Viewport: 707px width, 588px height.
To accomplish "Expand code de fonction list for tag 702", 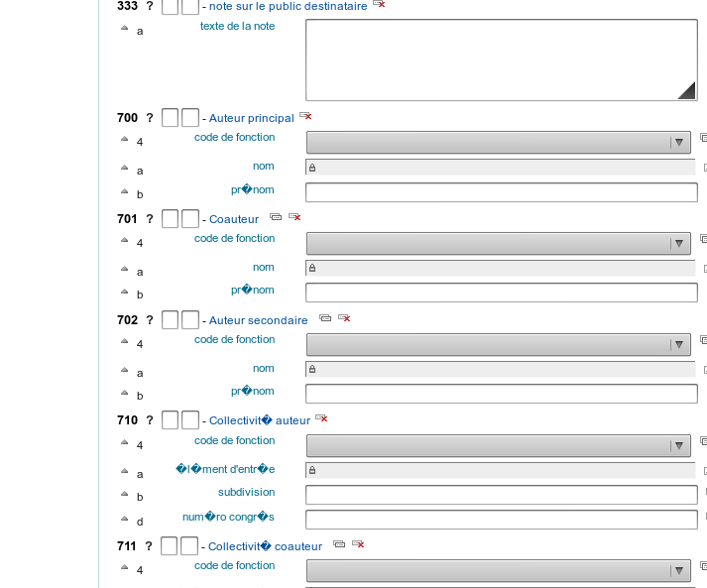I will (498, 344).
